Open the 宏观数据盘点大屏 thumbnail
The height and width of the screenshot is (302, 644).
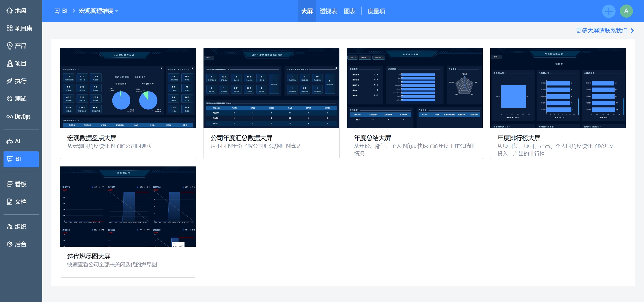[x=128, y=88]
